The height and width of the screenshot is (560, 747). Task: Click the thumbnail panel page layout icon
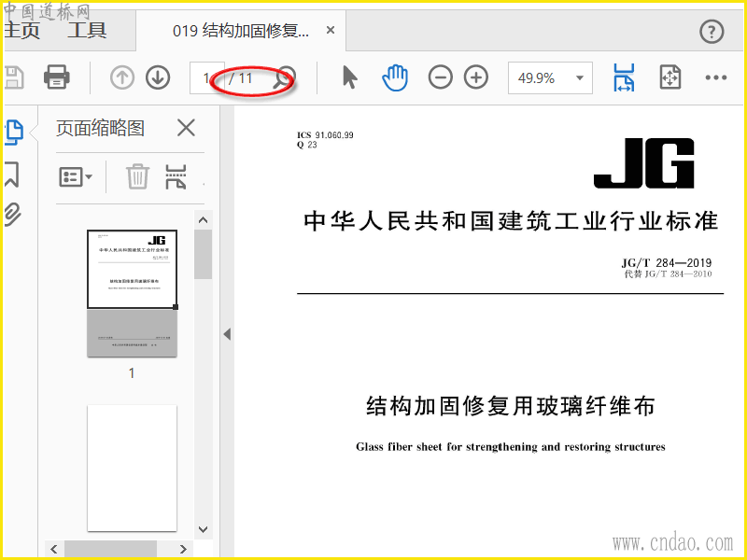176,176
